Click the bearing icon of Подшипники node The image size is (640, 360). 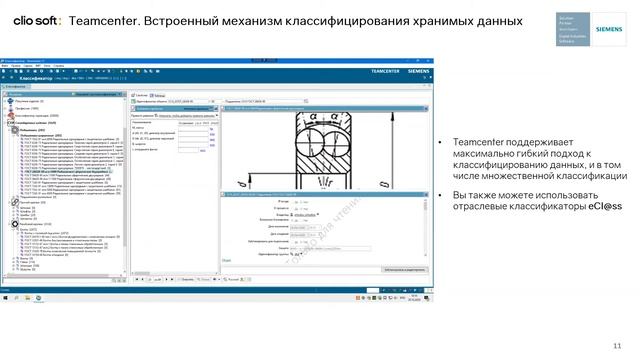click(15, 130)
